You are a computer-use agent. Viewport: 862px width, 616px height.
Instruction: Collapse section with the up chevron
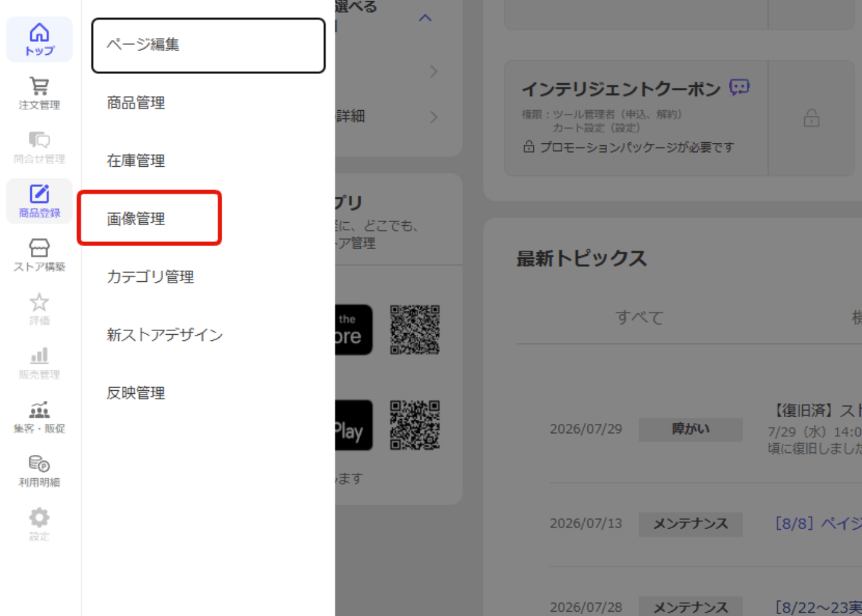(x=425, y=18)
